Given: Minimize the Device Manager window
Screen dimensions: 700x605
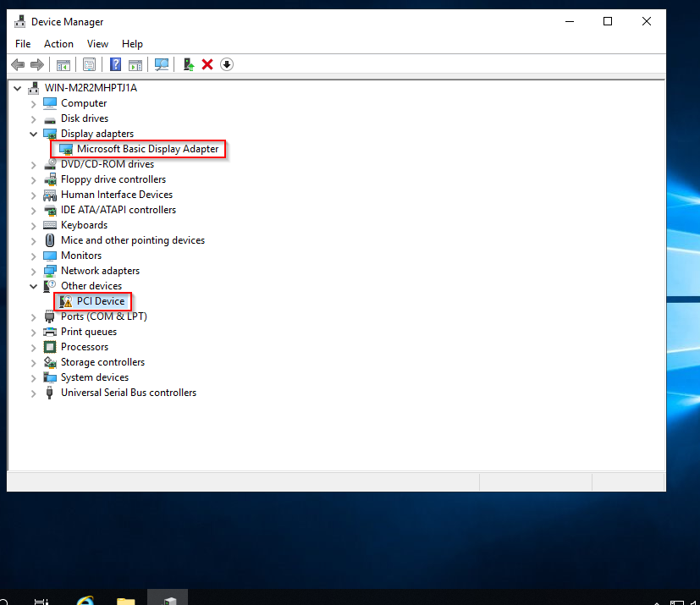Looking at the screenshot, I should point(570,21).
